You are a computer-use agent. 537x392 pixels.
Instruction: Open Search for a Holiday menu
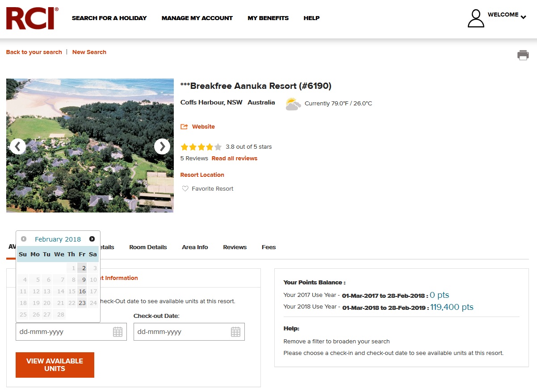click(109, 18)
